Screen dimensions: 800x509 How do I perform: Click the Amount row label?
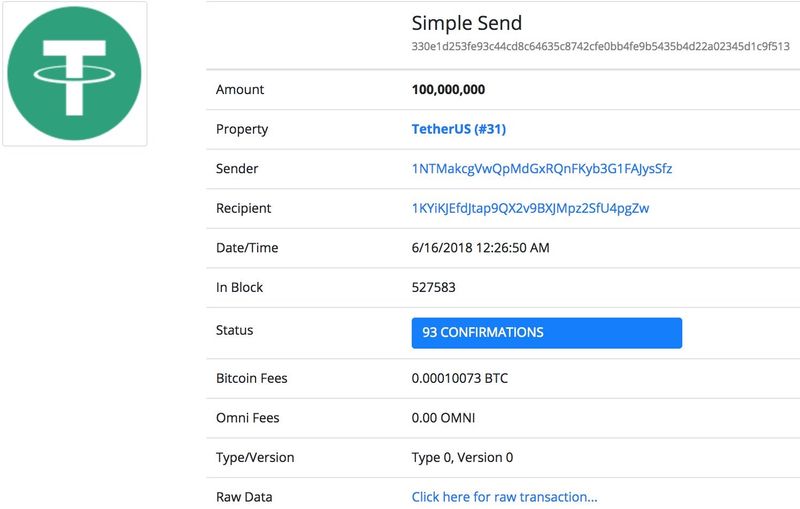tap(240, 90)
